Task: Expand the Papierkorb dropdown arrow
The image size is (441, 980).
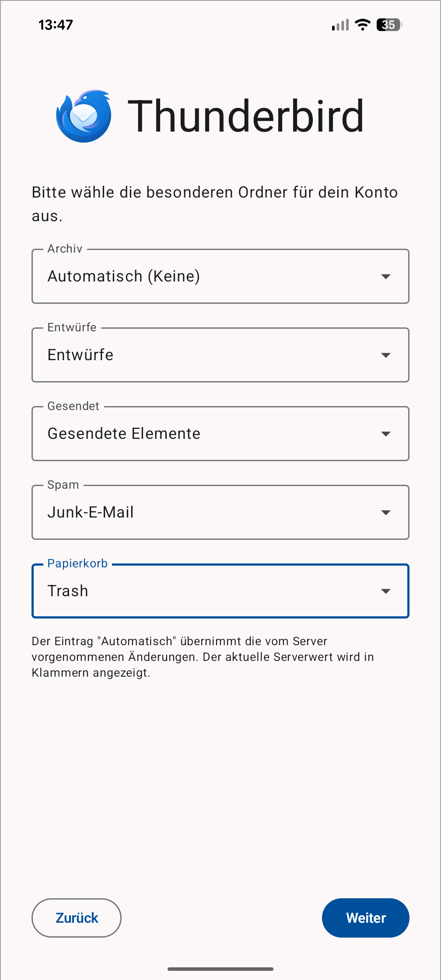Action: pos(385,591)
